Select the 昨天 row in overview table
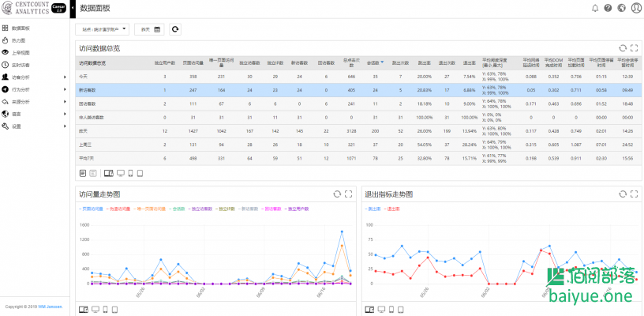644x316 pixels. pos(358,131)
